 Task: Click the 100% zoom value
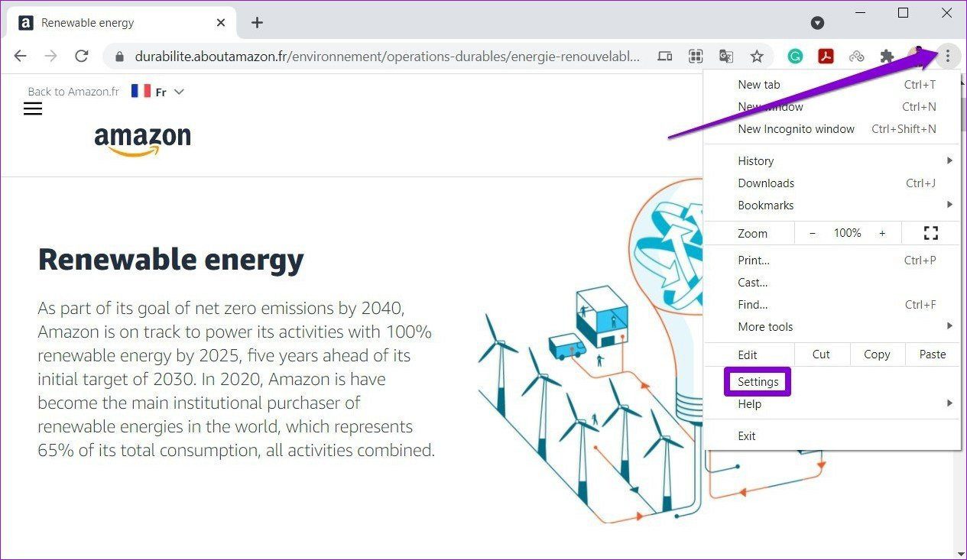(x=847, y=233)
